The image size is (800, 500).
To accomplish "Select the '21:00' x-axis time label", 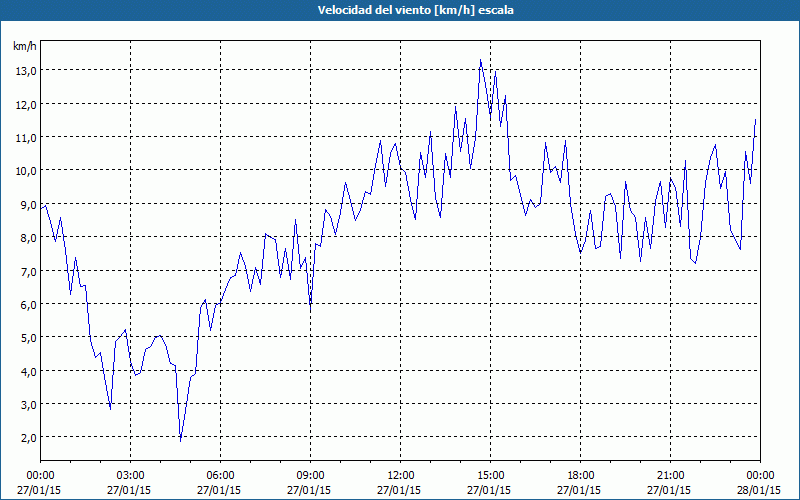I will [670, 476].
